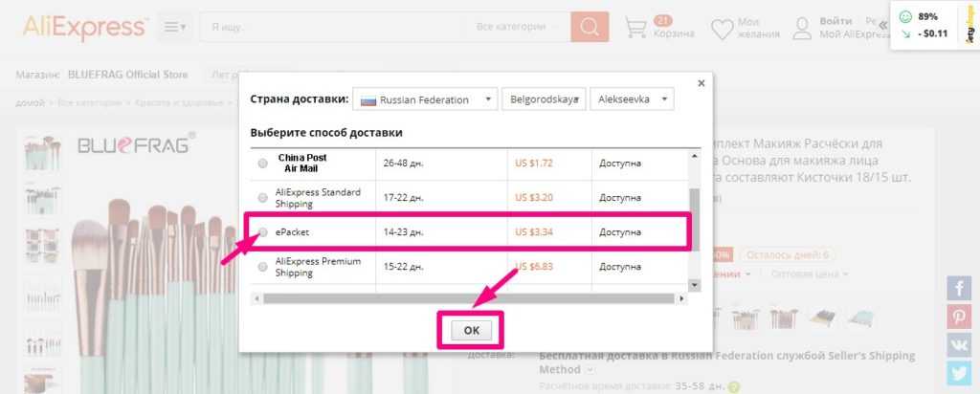Open the Belgorodskaya region dropdown
Viewport: 980px width, 394px height.
[x=543, y=99]
